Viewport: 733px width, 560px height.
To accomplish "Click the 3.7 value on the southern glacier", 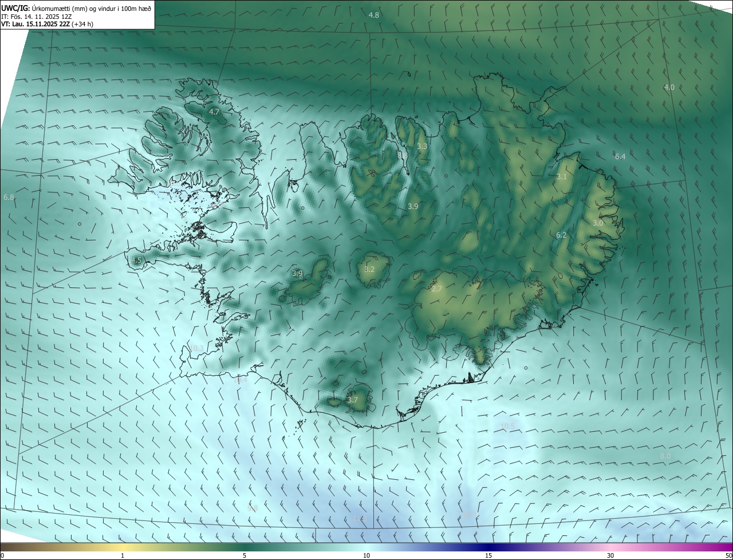I will click(x=352, y=400).
